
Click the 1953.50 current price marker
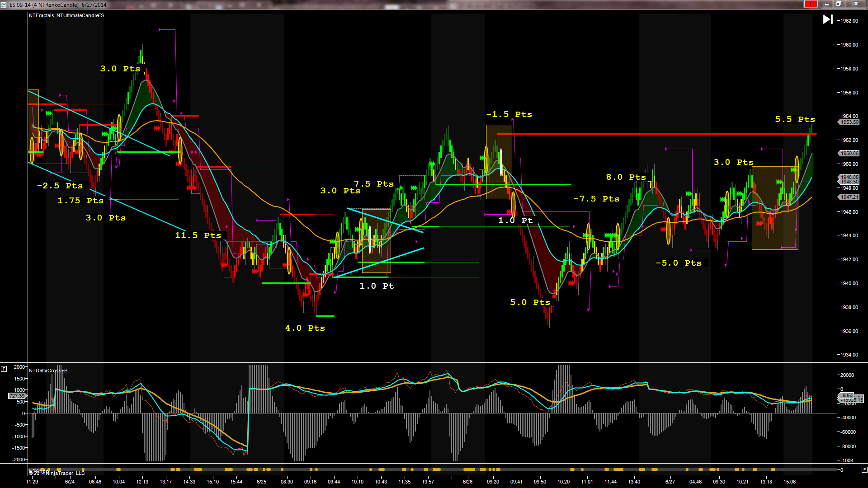pos(849,122)
